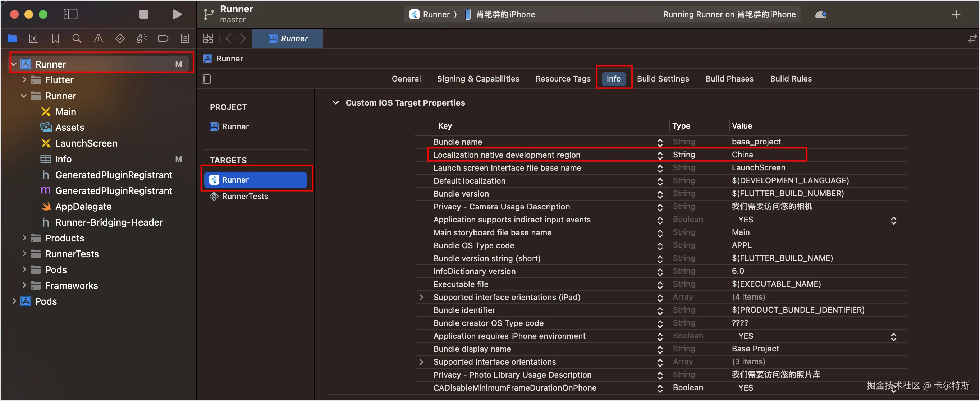The width and height of the screenshot is (980, 401).
Task: Collapse Custom iOS Target Properties section
Action: tap(335, 103)
